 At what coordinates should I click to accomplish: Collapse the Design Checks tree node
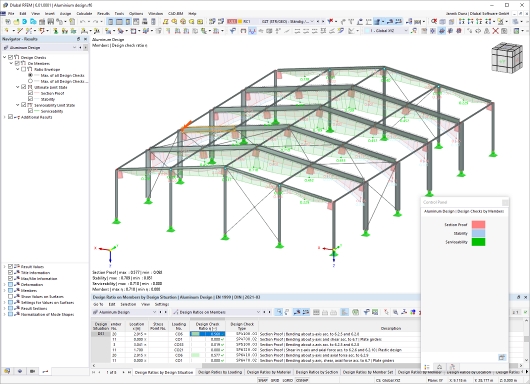(5, 57)
